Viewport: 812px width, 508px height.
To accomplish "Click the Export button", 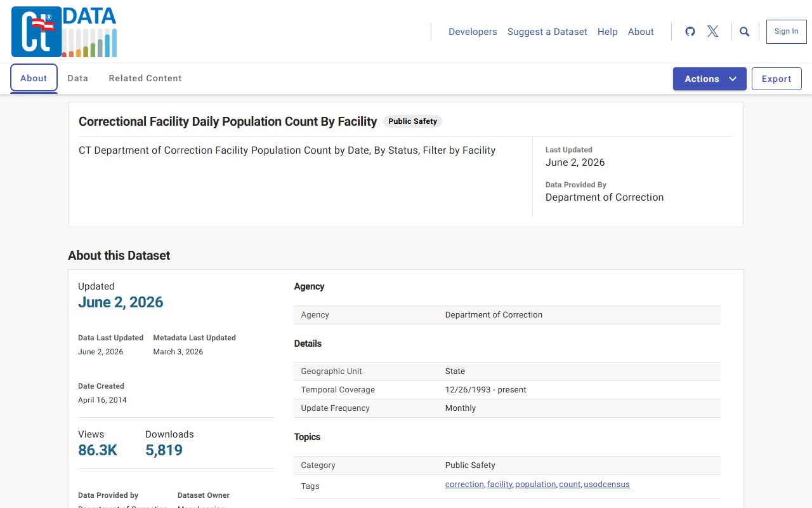I will point(776,79).
